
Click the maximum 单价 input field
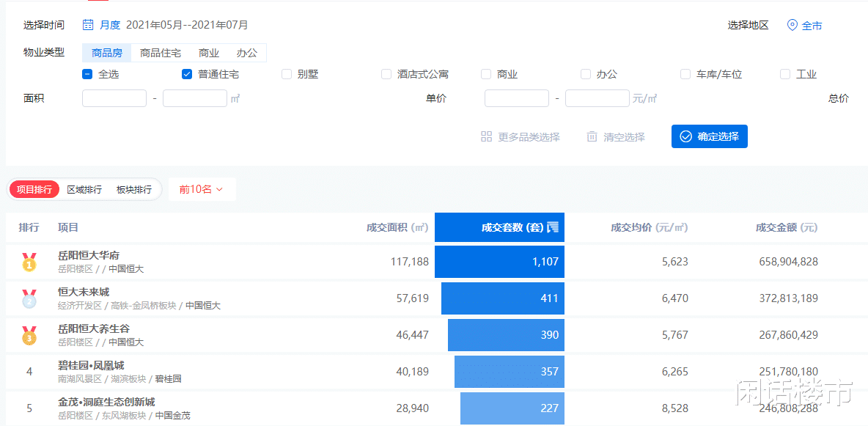[597, 98]
